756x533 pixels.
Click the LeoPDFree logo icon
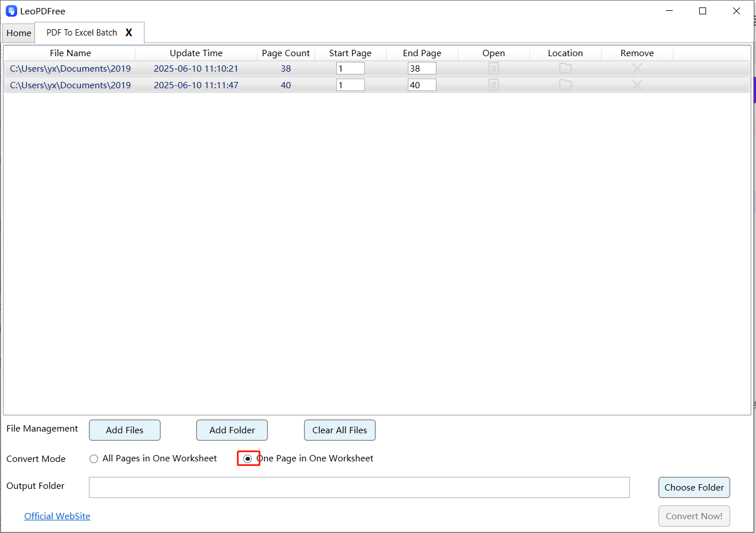11,10
